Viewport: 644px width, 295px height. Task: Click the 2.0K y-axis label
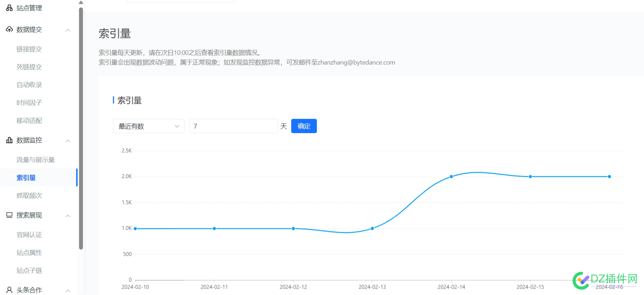point(127,176)
